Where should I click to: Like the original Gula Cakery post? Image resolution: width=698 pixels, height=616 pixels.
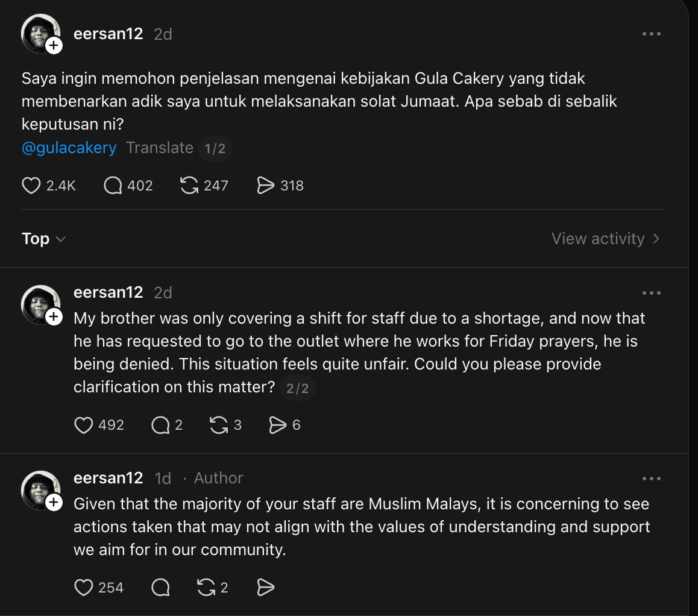tap(31, 185)
